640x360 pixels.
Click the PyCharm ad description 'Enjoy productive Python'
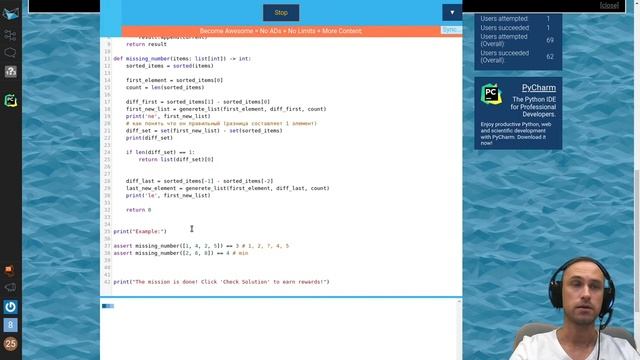pos(516,133)
